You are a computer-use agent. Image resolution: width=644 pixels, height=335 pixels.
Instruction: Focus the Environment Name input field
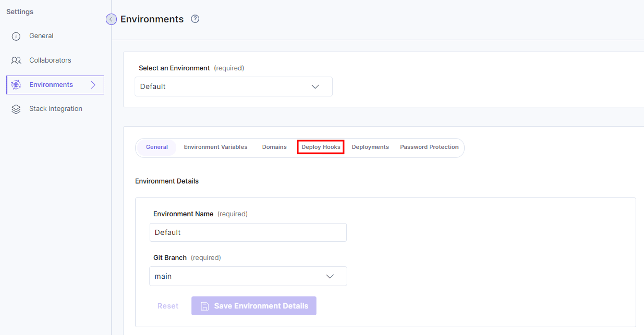pos(248,232)
